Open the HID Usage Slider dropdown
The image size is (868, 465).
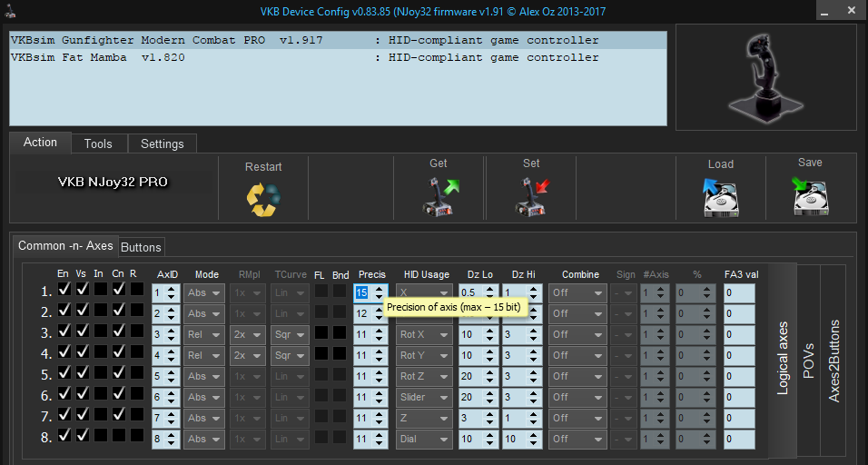[424, 397]
